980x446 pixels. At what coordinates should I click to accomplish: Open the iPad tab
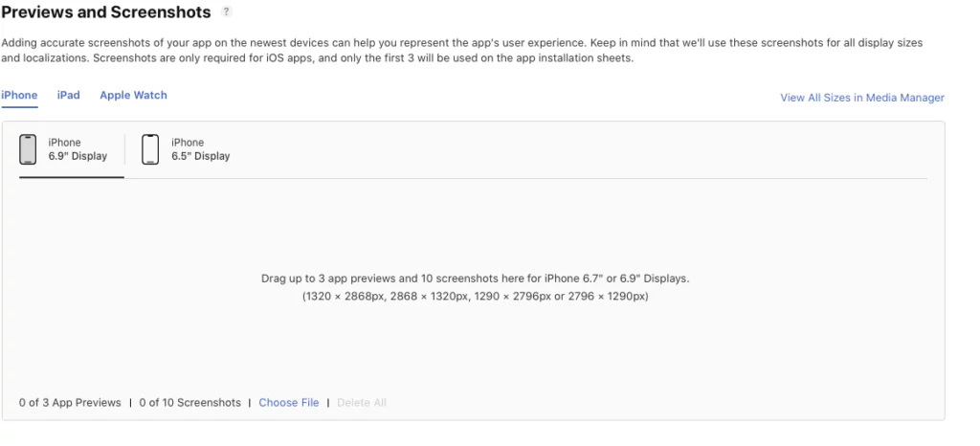point(68,96)
